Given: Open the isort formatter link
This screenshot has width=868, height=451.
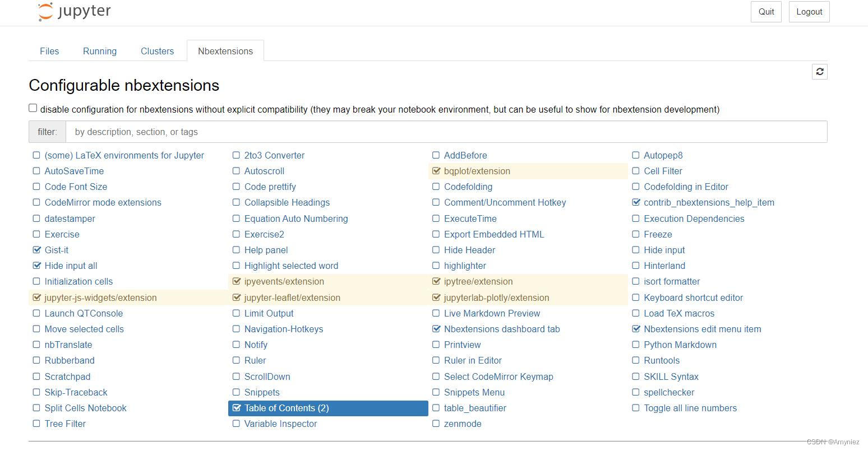Looking at the screenshot, I should 672,281.
